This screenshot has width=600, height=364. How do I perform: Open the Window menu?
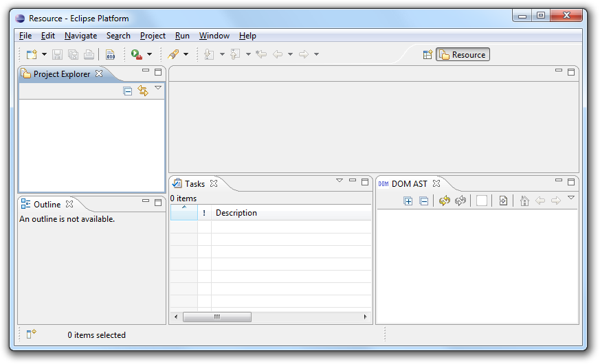pyautogui.click(x=214, y=36)
